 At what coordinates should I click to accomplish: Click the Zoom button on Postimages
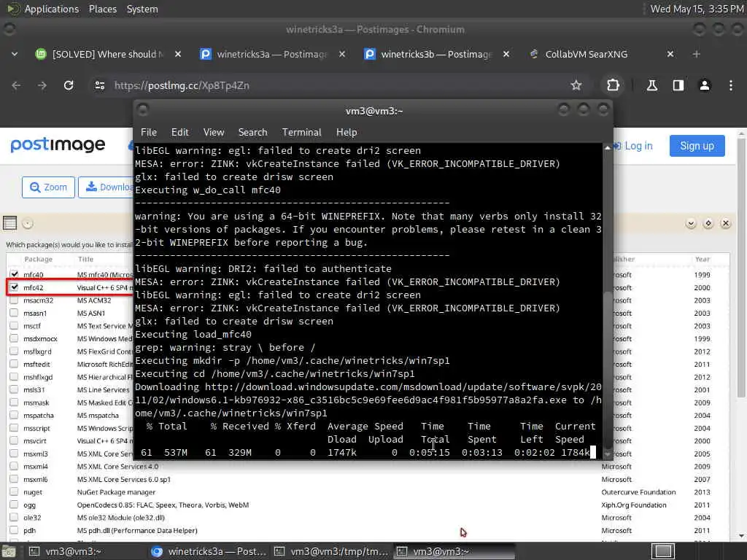48,187
